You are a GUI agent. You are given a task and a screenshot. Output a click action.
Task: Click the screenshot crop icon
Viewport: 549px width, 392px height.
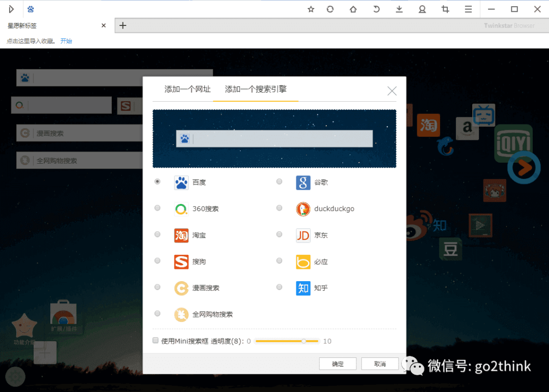click(x=445, y=10)
